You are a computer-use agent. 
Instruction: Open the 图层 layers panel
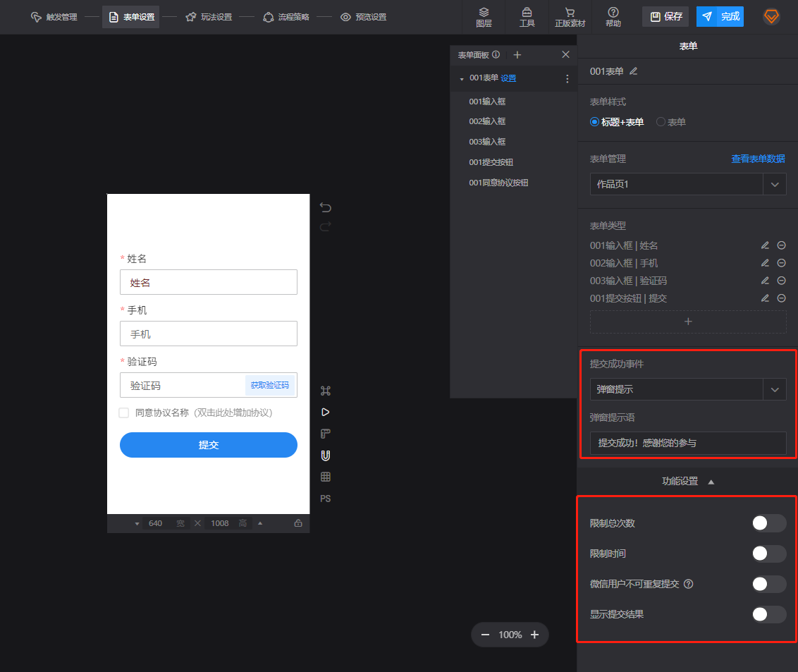tap(484, 18)
